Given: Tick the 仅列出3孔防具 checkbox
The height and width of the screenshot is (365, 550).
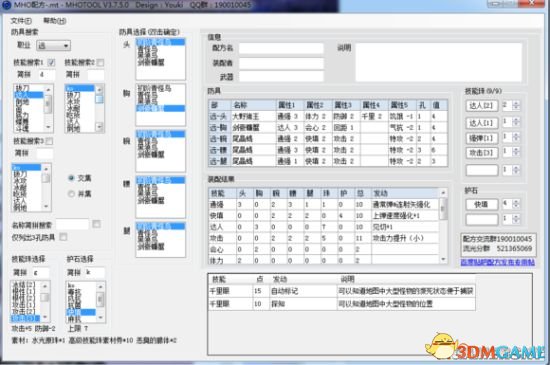Looking at the screenshot, I should (63, 237).
